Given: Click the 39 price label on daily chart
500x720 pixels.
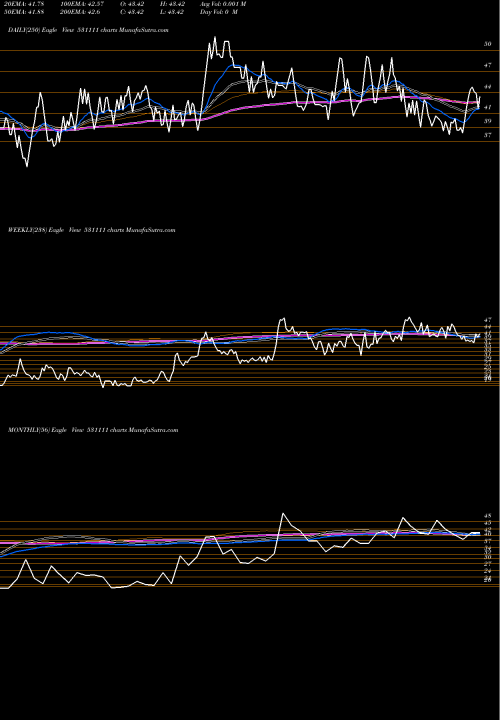Looking at the screenshot, I should (487, 121).
